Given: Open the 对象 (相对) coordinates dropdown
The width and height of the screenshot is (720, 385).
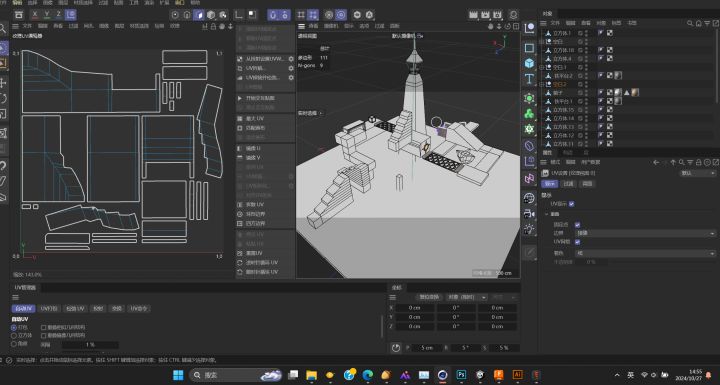Looking at the screenshot, I should (466, 297).
